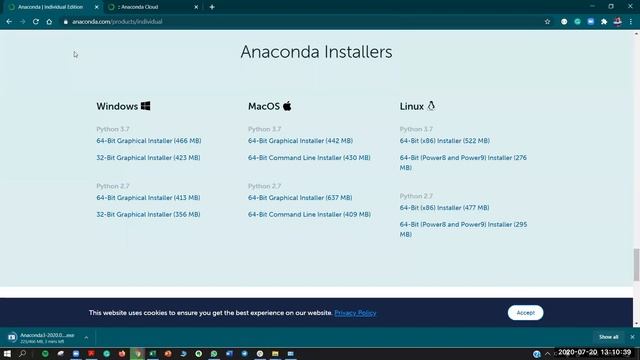Click the scrollbar up arrow
Viewport: 640px width, 360px height.
(x=636, y=33)
